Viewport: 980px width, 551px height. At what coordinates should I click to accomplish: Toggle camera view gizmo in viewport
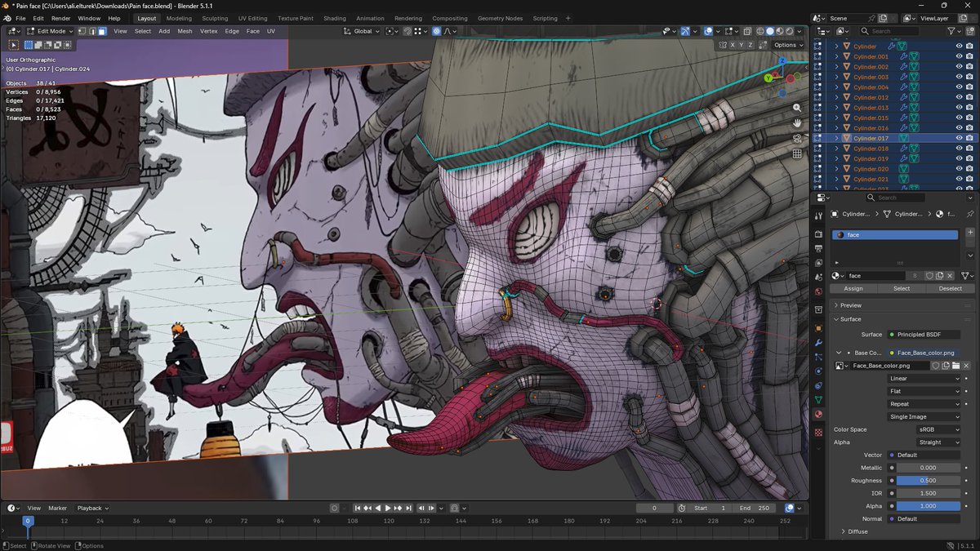(797, 139)
